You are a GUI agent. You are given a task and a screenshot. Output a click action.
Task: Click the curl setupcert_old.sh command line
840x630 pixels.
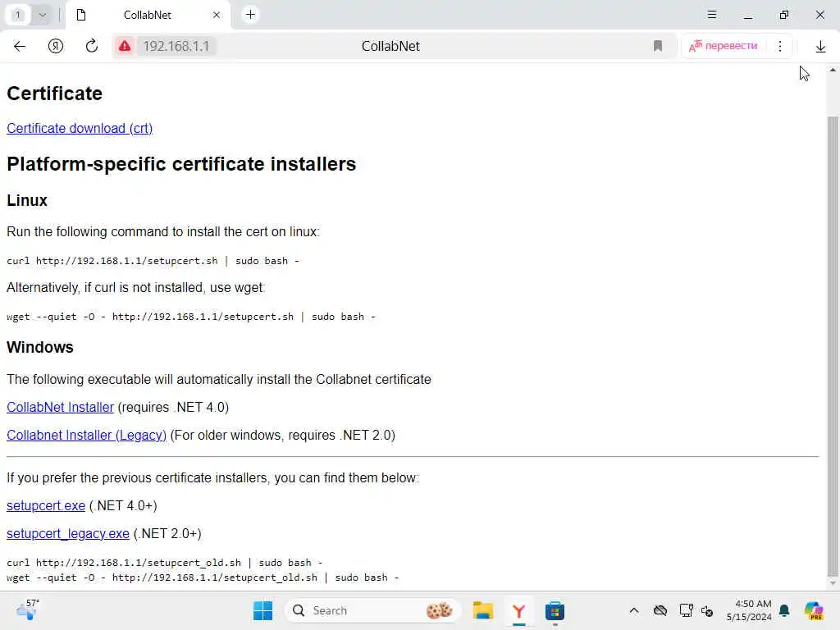pyautogui.click(x=164, y=563)
